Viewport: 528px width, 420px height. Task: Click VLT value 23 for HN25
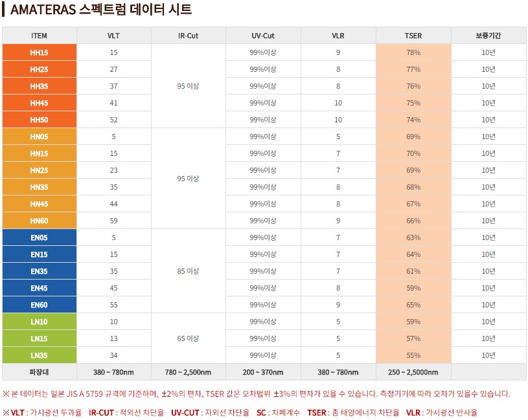(x=114, y=170)
